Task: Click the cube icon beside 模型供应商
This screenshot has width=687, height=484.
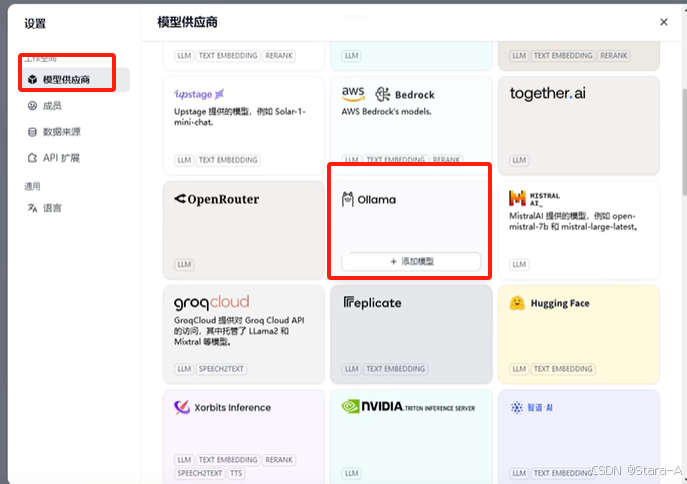Action: pos(32,80)
